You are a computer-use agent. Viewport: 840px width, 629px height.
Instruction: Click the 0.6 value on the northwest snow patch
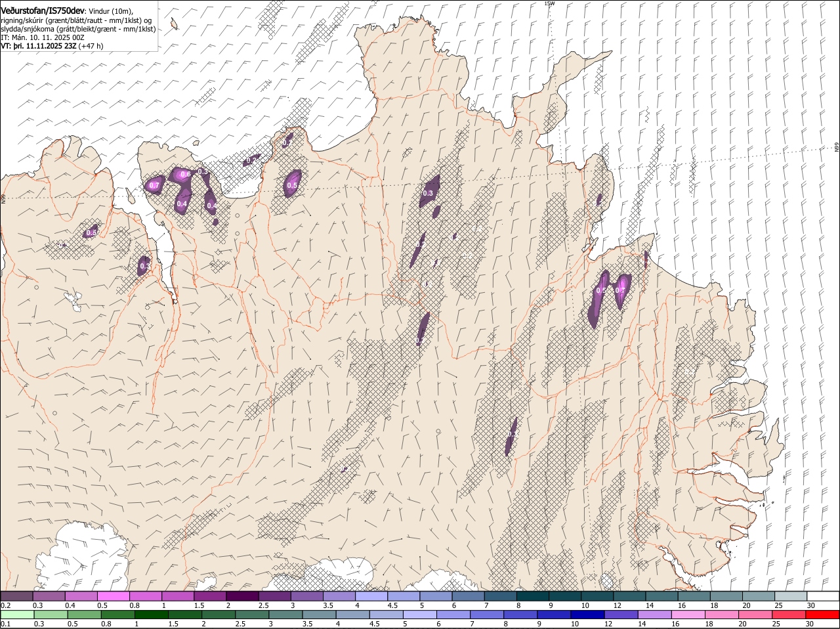pos(186,174)
